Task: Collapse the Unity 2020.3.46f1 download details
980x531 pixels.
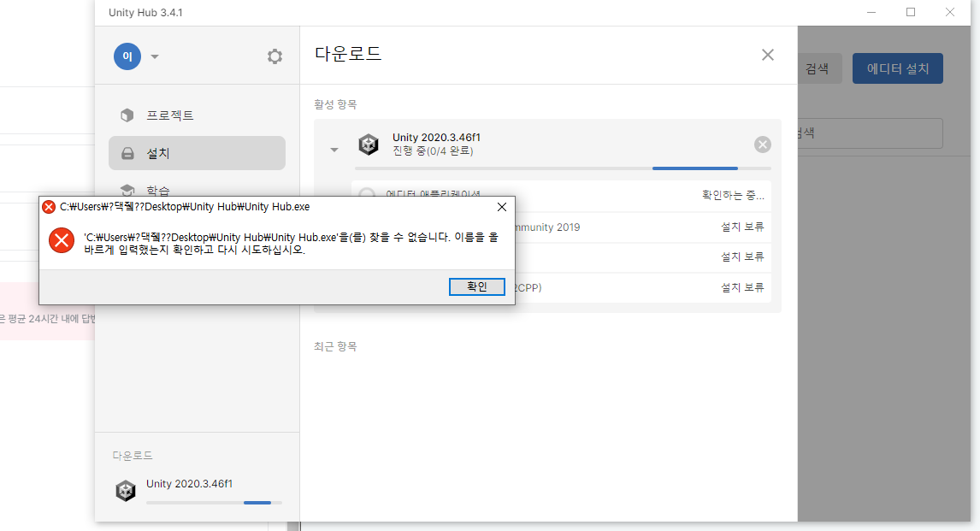Action: coord(334,150)
